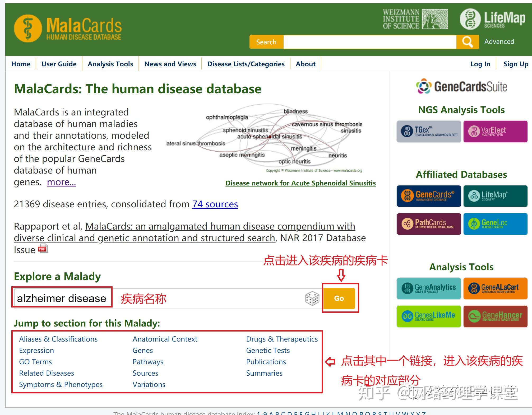The width and height of the screenshot is (532, 415).
Task: Open the GeneCards affiliated database icon
Action: point(428,196)
